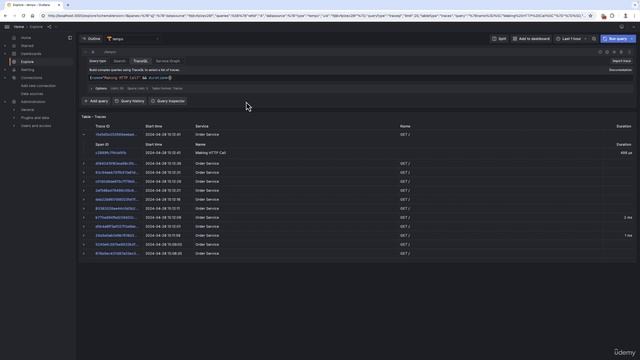Collapse the query row A chevron
This screenshot has height=360, width=640.
click(x=85, y=52)
